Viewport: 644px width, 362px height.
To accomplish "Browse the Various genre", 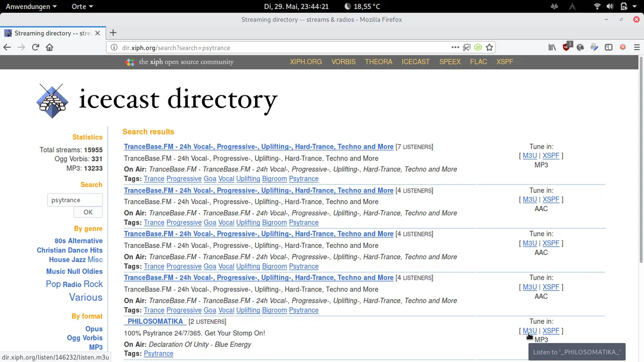I will pyautogui.click(x=86, y=297).
